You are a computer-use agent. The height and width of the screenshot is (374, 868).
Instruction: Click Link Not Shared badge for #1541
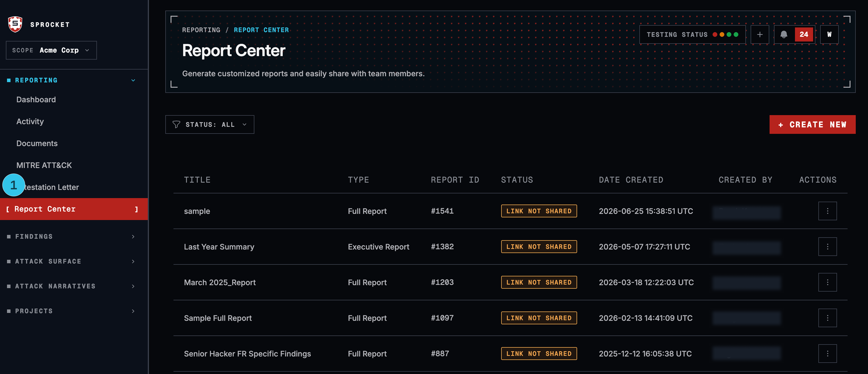[539, 211]
